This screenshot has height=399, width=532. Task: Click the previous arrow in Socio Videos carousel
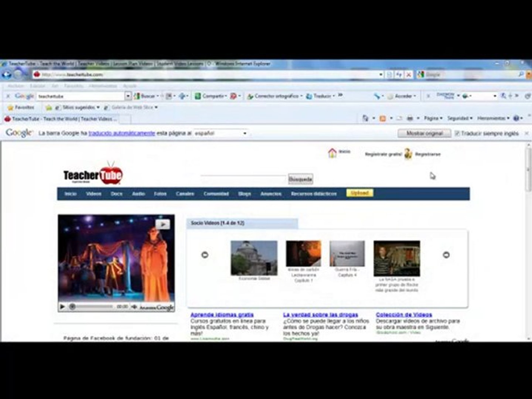pos(205,255)
